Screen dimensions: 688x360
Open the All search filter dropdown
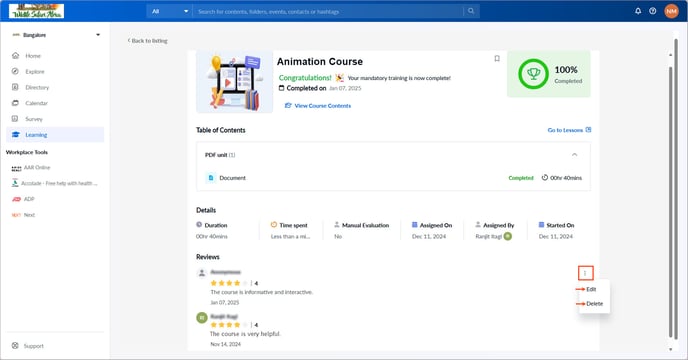pyautogui.click(x=169, y=11)
